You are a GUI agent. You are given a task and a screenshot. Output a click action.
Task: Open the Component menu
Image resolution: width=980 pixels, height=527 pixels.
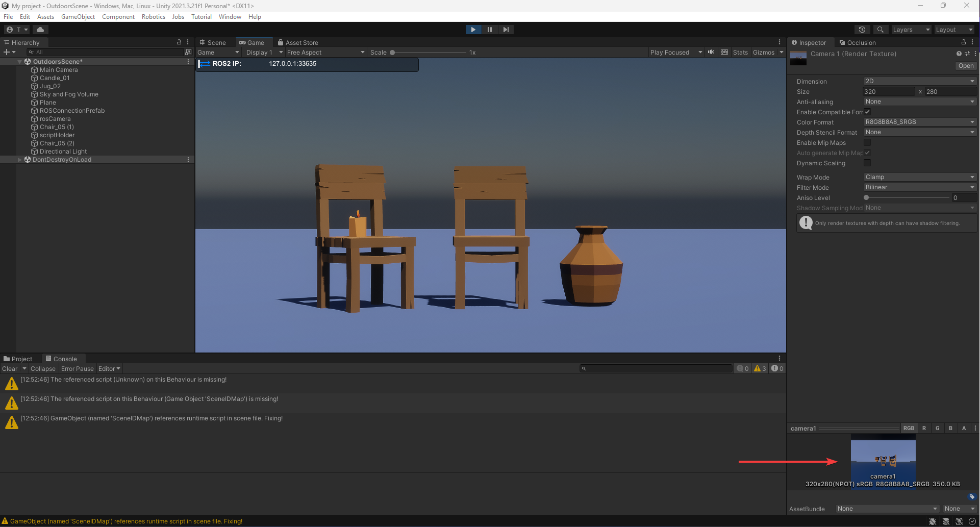pyautogui.click(x=118, y=17)
